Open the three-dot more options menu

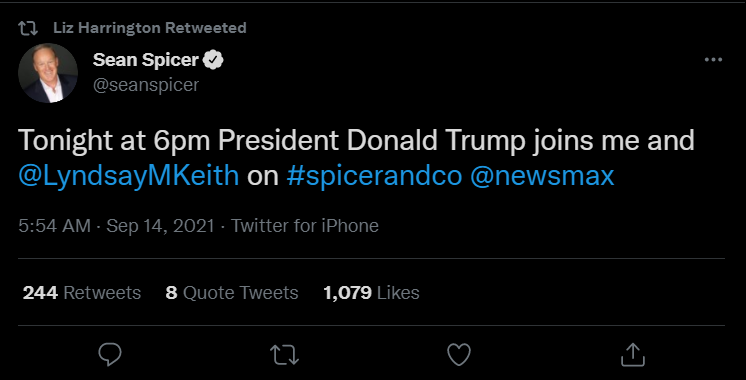point(713,59)
